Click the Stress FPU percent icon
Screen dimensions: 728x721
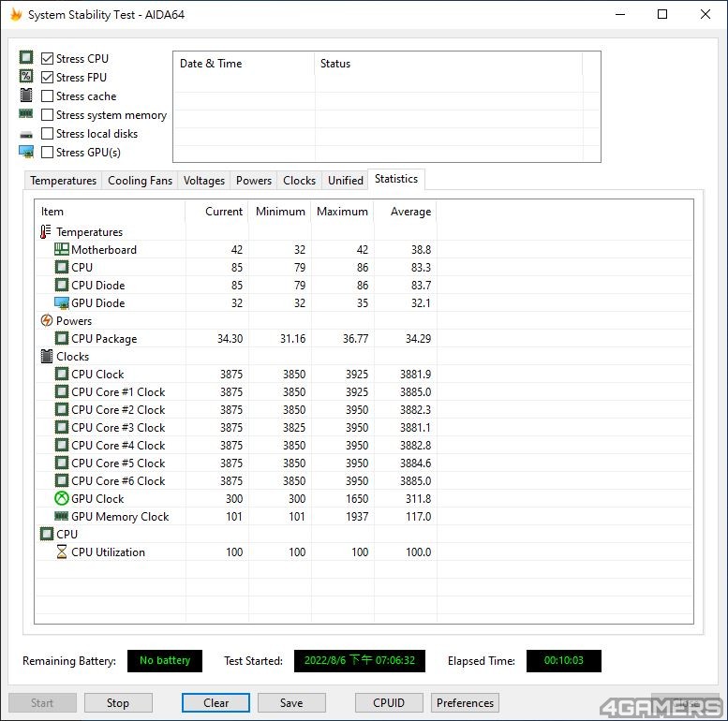[x=26, y=76]
